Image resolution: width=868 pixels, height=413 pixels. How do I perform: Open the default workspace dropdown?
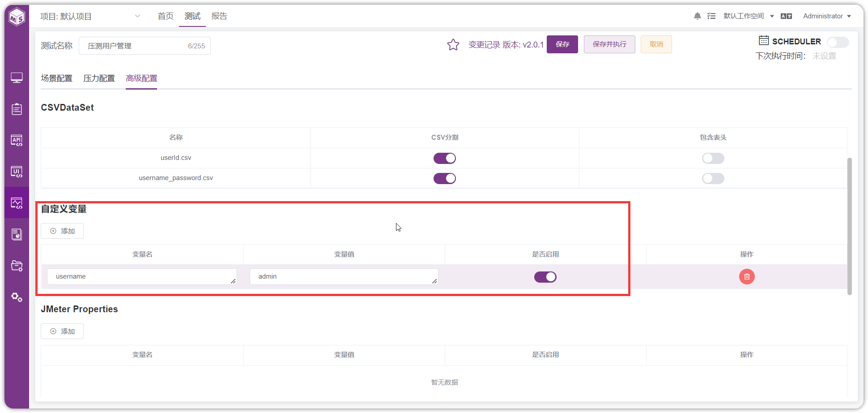[749, 16]
